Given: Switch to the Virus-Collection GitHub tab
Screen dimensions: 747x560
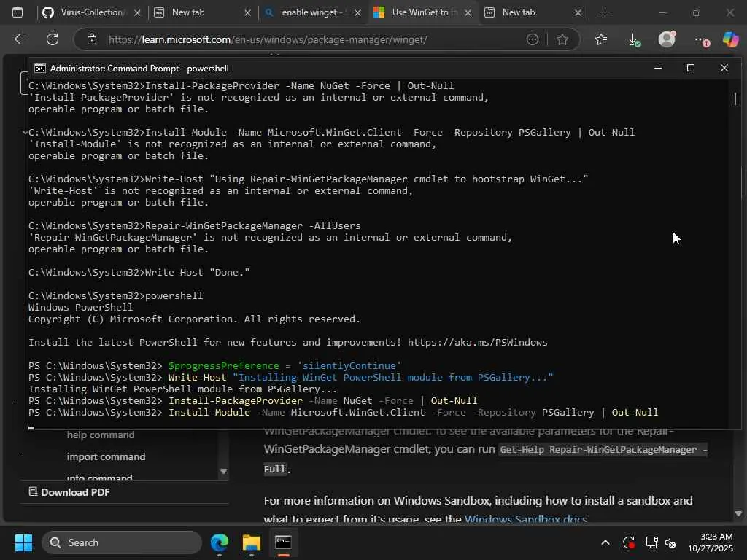Looking at the screenshot, I should click(x=91, y=12).
